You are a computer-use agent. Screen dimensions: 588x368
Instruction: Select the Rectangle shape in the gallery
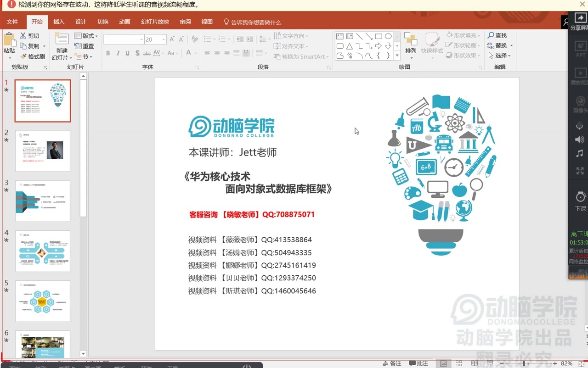pos(379,36)
